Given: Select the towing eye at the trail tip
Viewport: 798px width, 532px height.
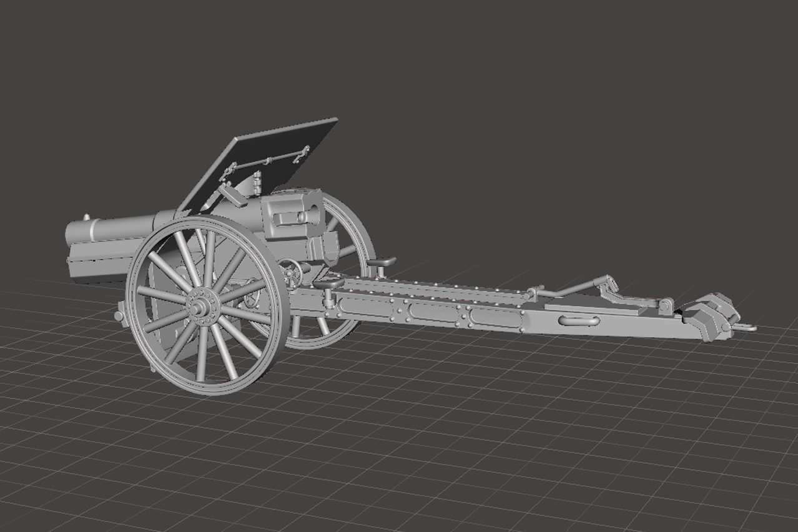Looking at the screenshot, I should click(x=748, y=328).
